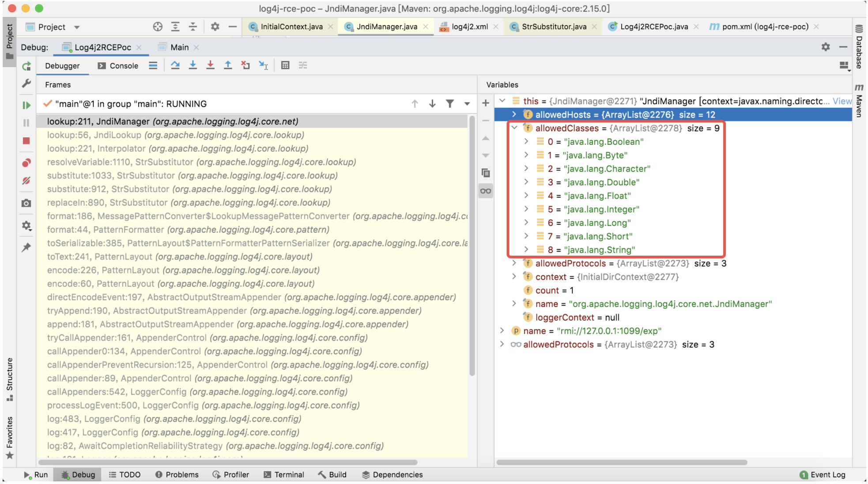Screen dimensions: 868x484
Task: Open TODO tool window
Action: (x=125, y=475)
